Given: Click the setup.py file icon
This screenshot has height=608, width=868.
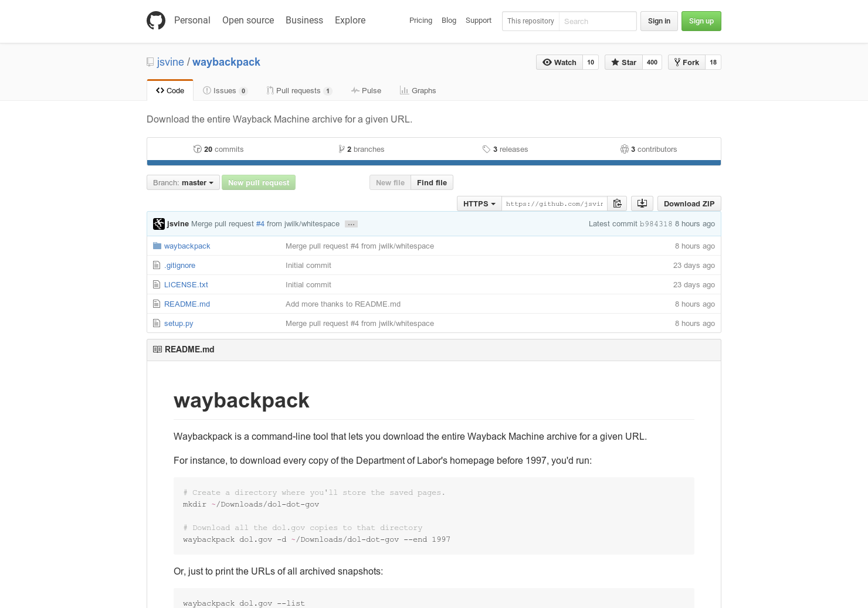Looking at the screenshot, I should [x=157, y=323].
